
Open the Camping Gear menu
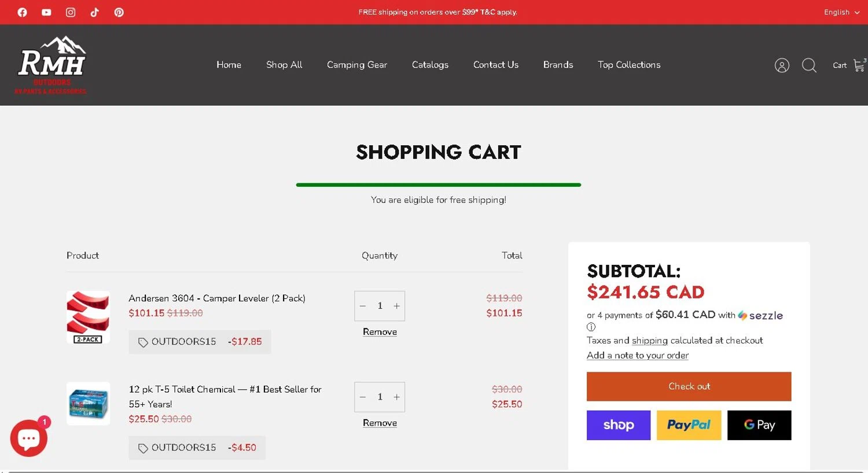point(357,65)
